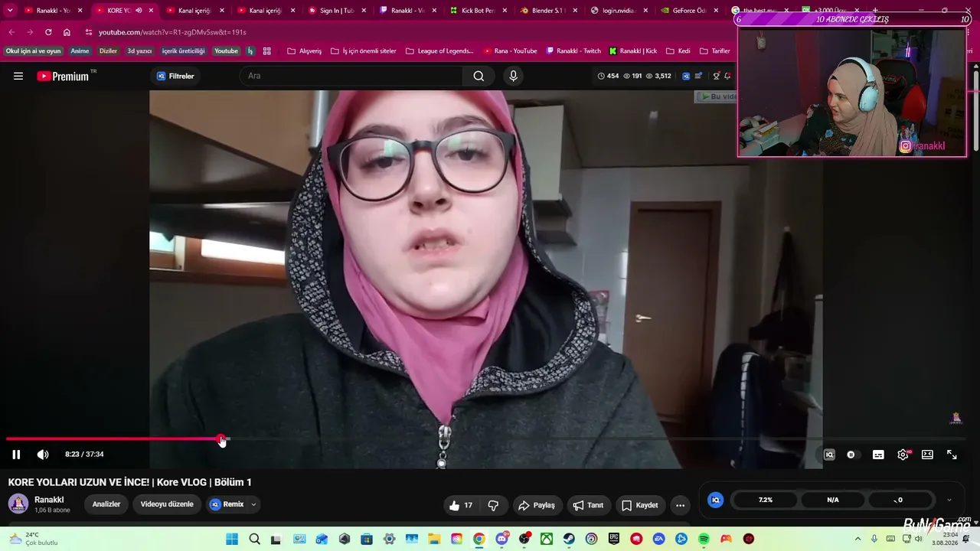Image resolution: width=980 pixels, height=551 pixels.
Task: Click the browser back arrow
Action: [x=11, y=32]
